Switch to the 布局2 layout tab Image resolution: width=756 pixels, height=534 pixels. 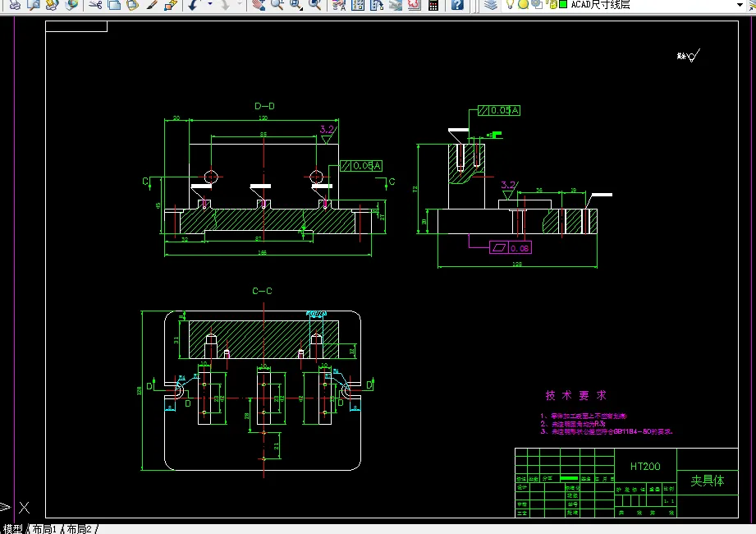pyautogui.click(x=79, y=529)
